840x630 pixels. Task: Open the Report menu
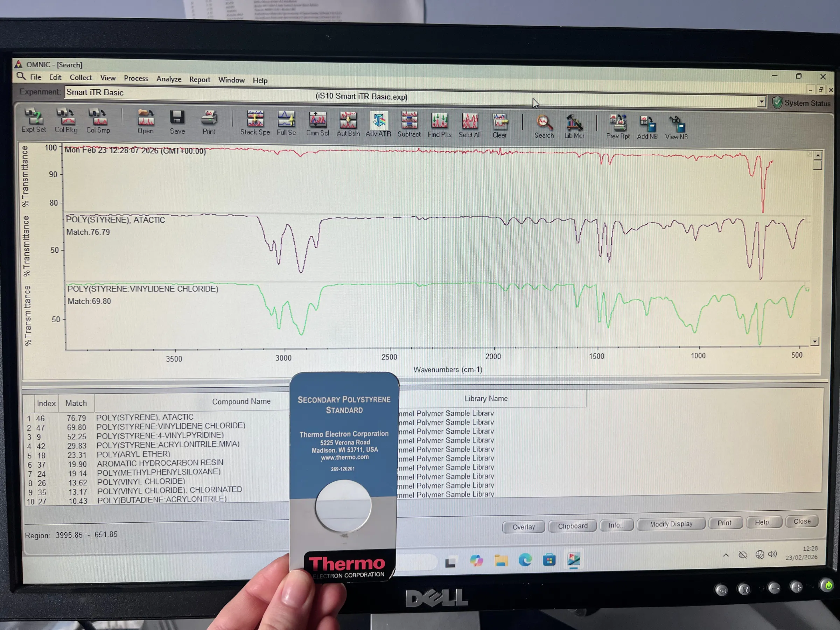200,79
